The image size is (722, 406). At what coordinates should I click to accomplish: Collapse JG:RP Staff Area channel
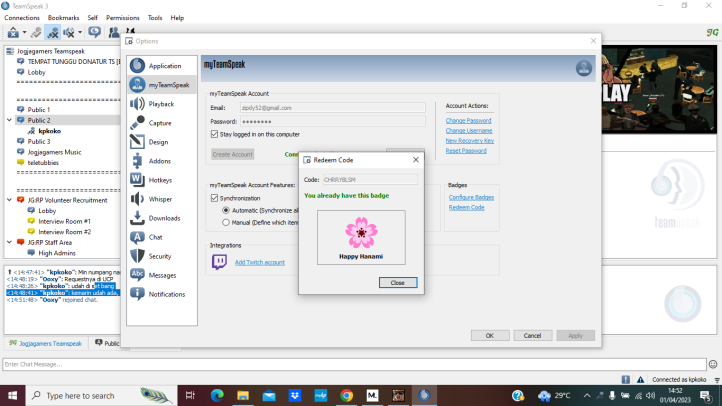9,242
